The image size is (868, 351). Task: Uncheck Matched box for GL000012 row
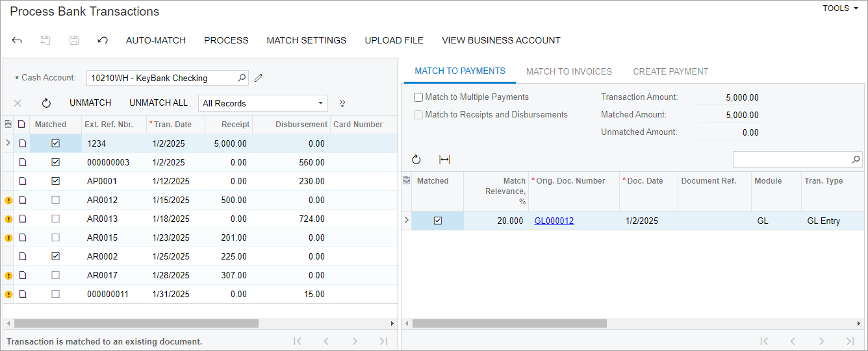[x=438, y=221]
